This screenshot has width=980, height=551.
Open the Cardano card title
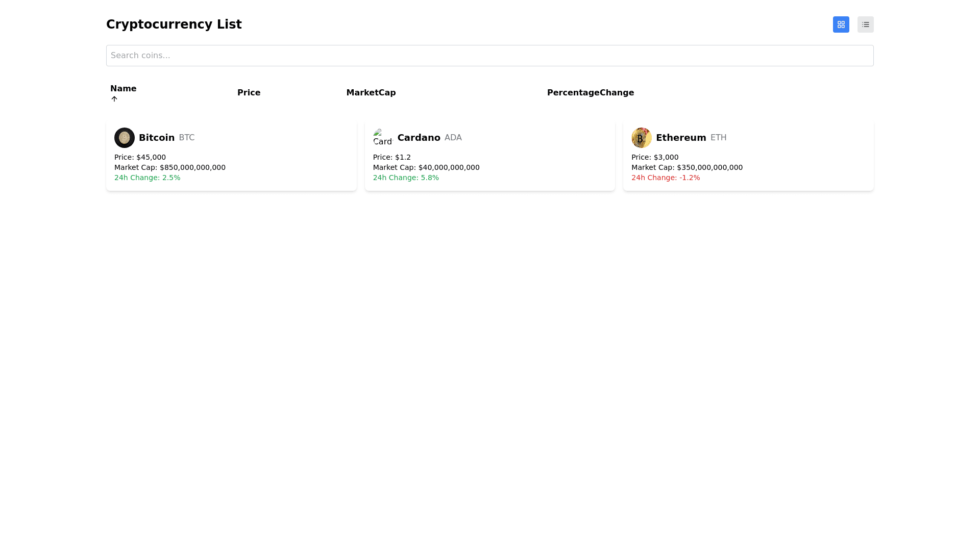click(x=419, y=138)
